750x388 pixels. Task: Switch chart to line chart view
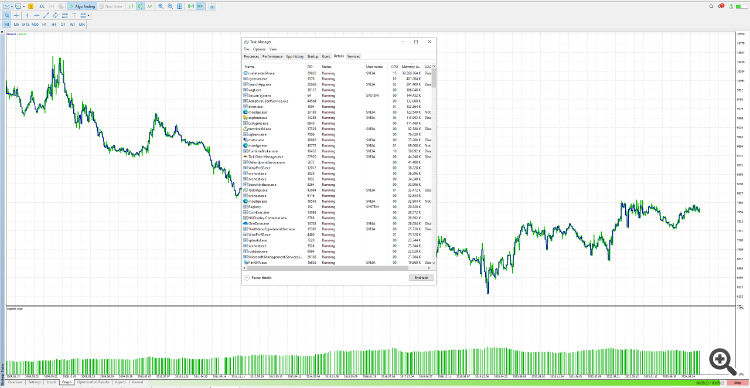click(150, 6)
